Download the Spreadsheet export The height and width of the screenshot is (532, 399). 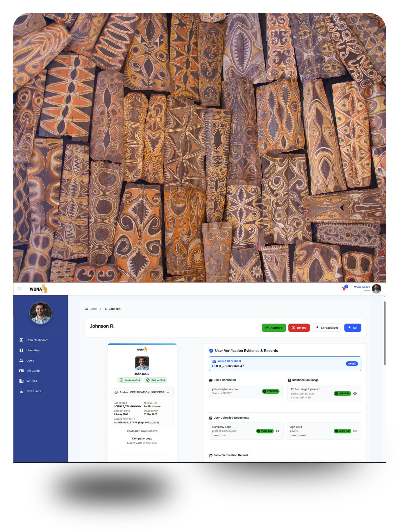[327, 328]
